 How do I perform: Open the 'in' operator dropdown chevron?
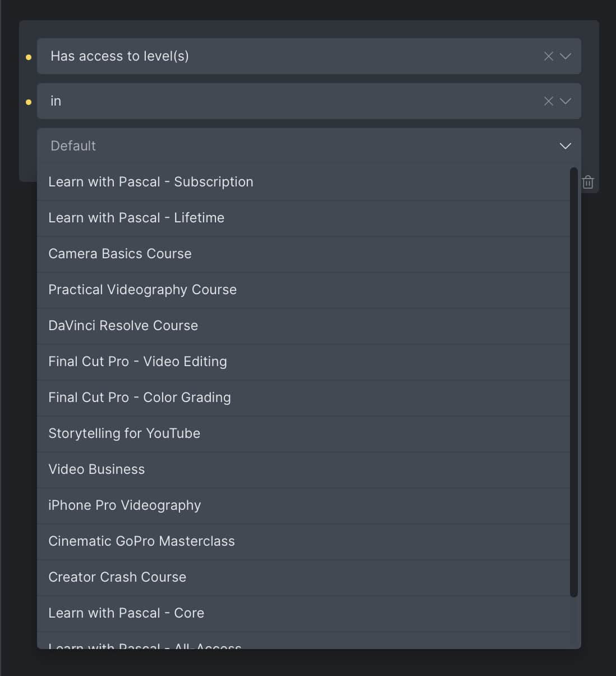566,101
